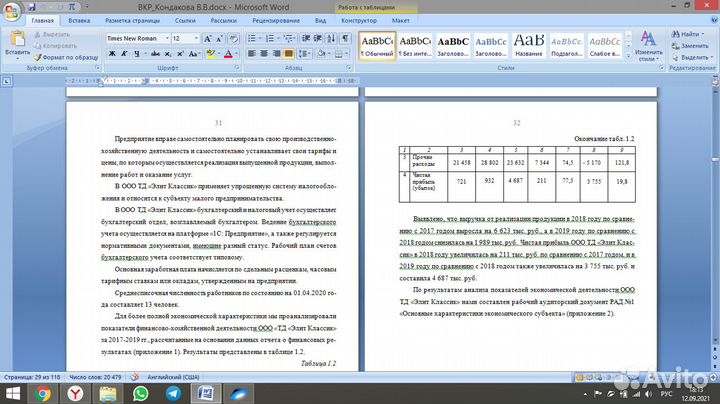Show paragraph marks (¶)
Image resolution: width=720 pixels, height=404 pixels.
tap(345, 37)
